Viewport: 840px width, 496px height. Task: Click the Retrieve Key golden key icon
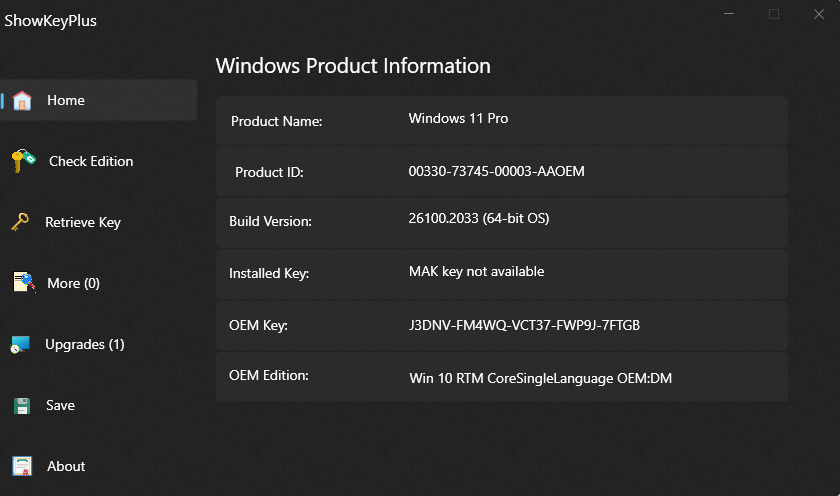click(20, 221)
